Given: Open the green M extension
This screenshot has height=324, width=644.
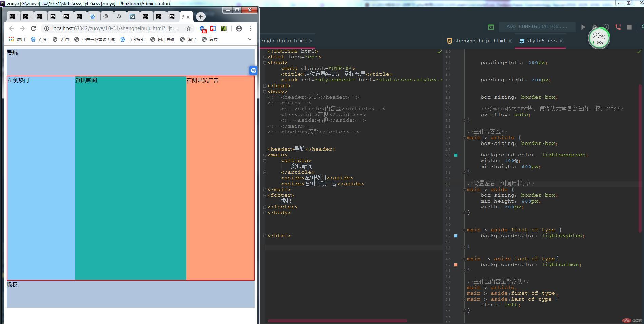Looking at the screenshot, I should point(224,28).
